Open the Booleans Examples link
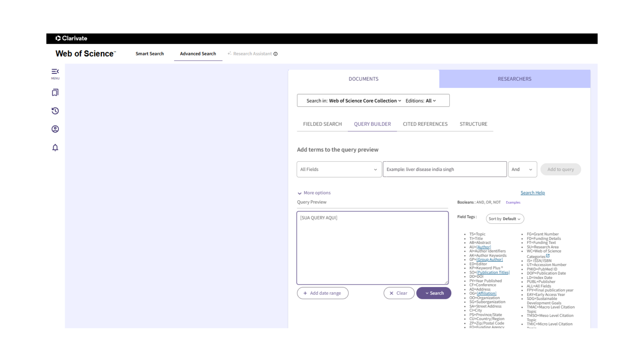Image resolution: width=644 pixels, height=362 pixels. pyautogui.click(x=513, y=202)
